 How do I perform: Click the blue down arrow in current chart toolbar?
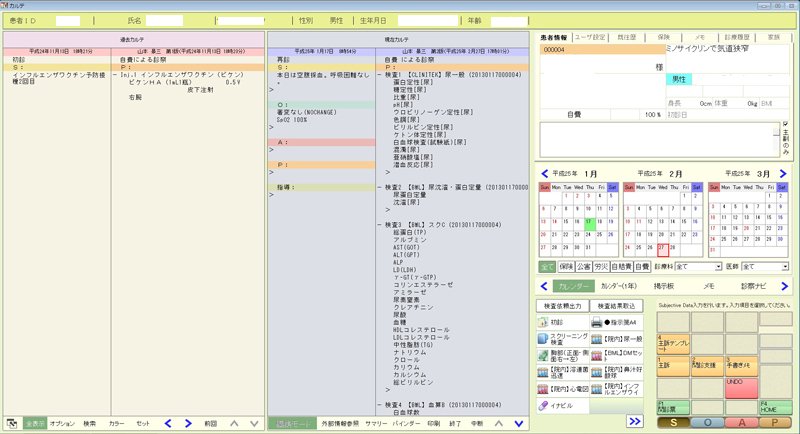click(x=519, y=423)
